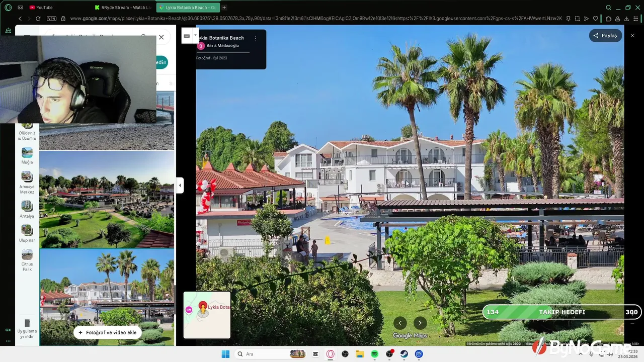Open a new browser tab
Screen dimensions: 644x362
224,8
